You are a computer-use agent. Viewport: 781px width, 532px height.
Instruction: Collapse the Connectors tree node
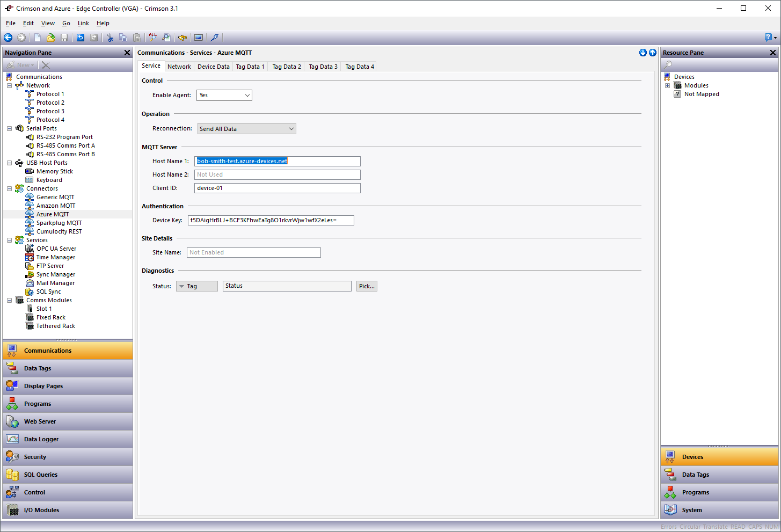(x=9, y=188)
